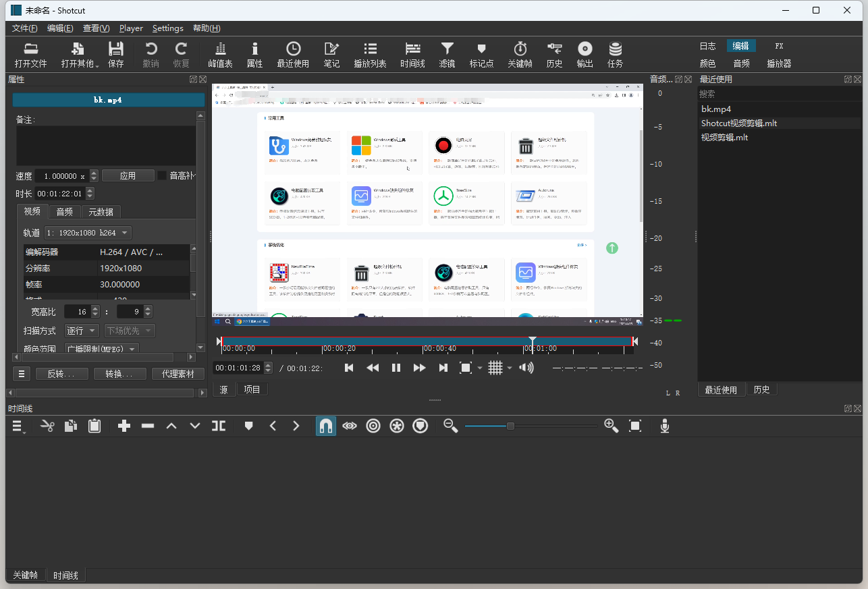
Task: Click the copy icon in timeline toolbar
Action: (71, 426)
